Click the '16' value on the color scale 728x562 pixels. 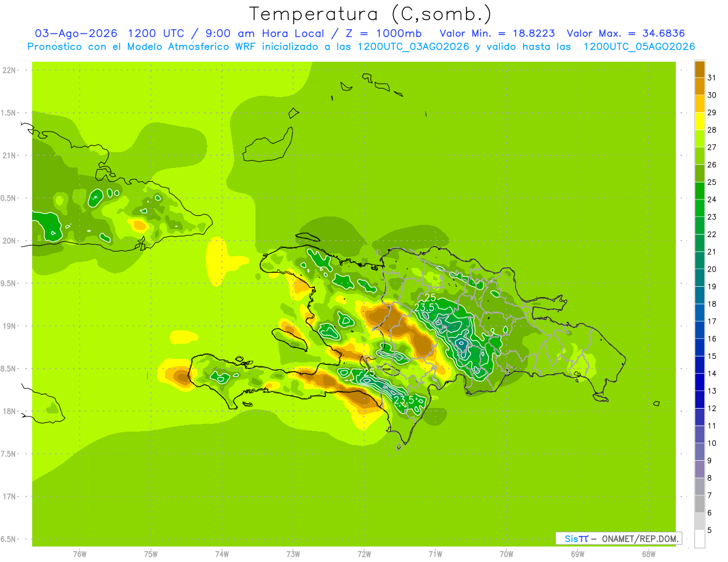(712, 339)
